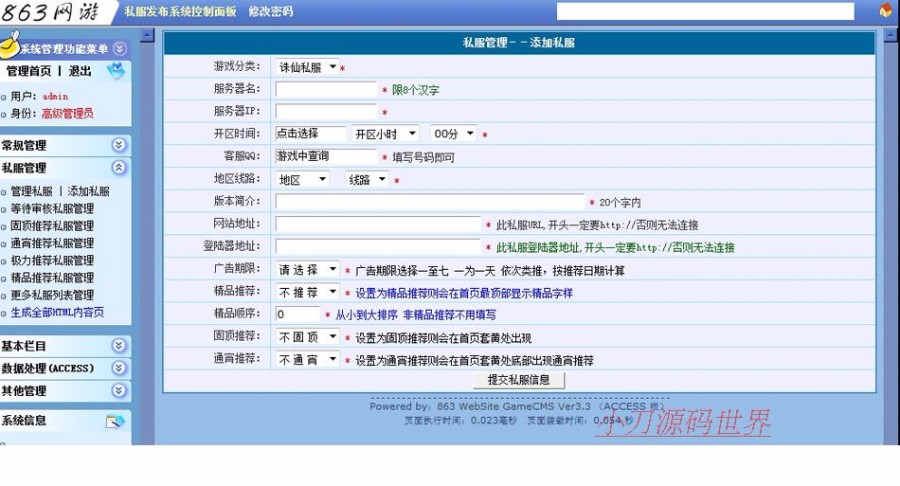This screenshot has width=900, height=486.
Task: Go to 管理首页
Action: (29, 71)
